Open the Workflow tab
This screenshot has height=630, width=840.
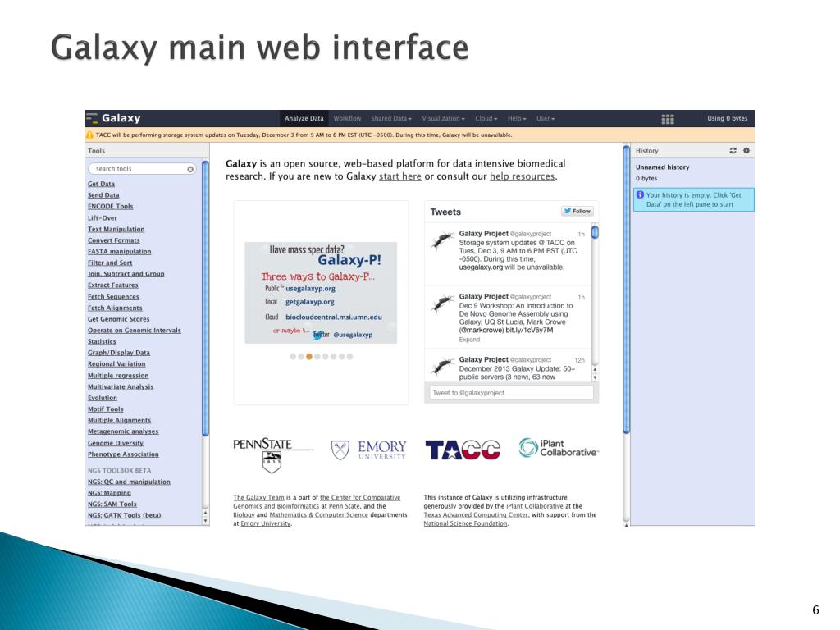(347, 118)
